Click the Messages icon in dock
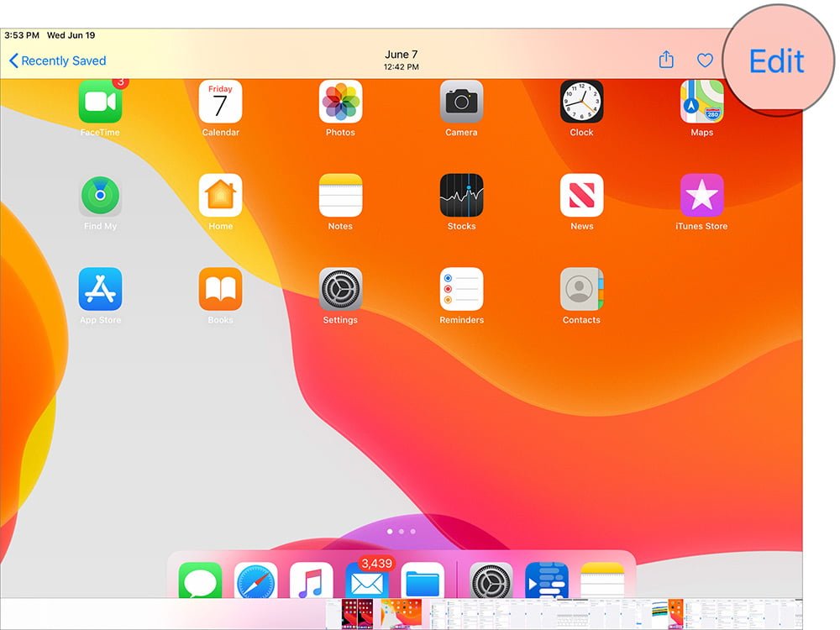This screenshot has height=630, width=840. (x=200, y=580)
